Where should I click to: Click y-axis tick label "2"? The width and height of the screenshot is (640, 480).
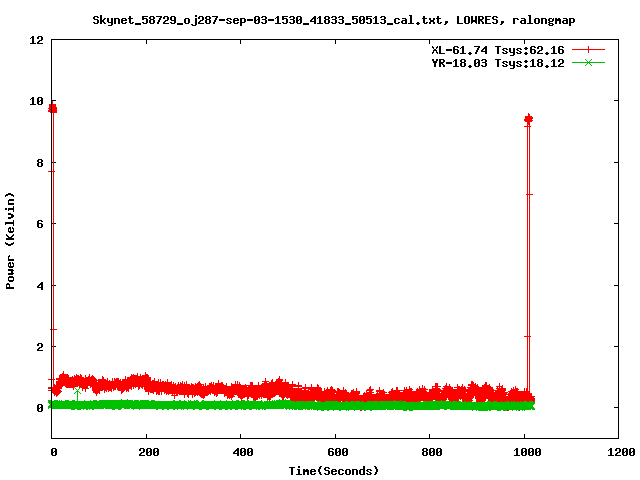coord(40,347)
